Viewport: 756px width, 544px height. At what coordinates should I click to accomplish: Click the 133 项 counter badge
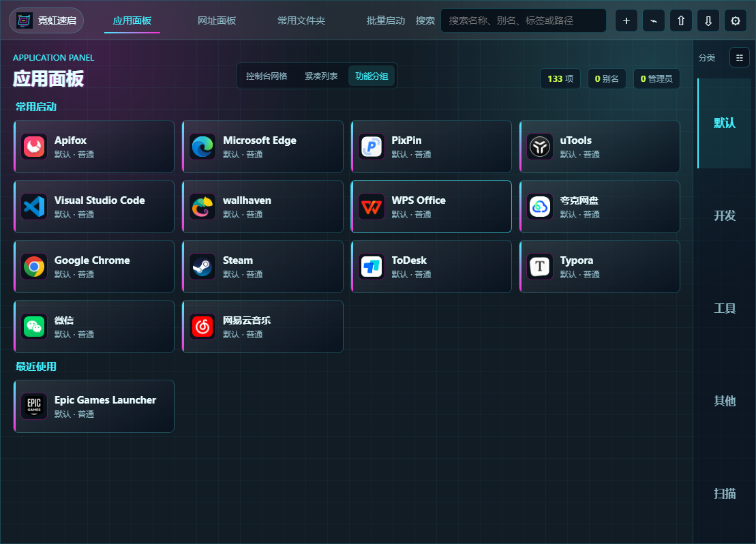pos(560,78)
